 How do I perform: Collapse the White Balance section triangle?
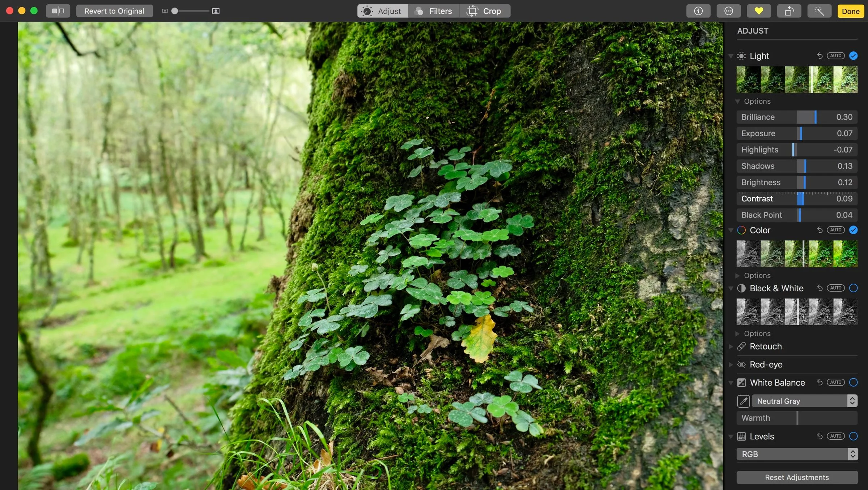click(x=731, y=383)
